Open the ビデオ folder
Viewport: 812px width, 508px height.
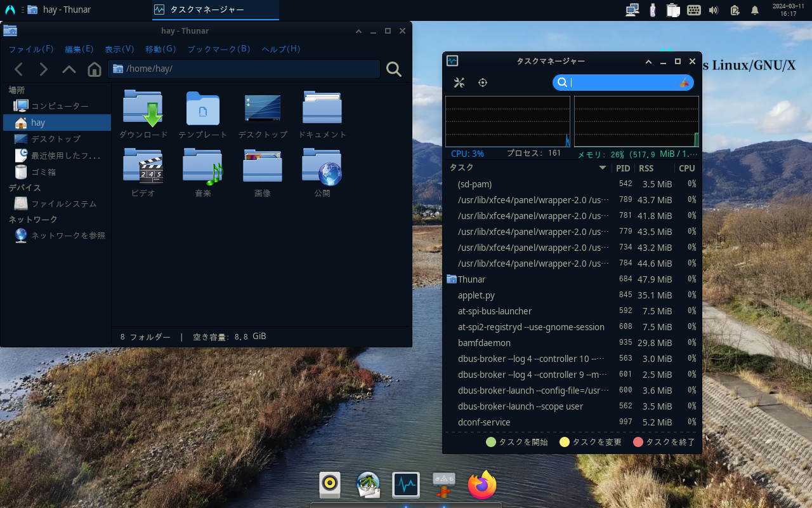pos(143,173)
